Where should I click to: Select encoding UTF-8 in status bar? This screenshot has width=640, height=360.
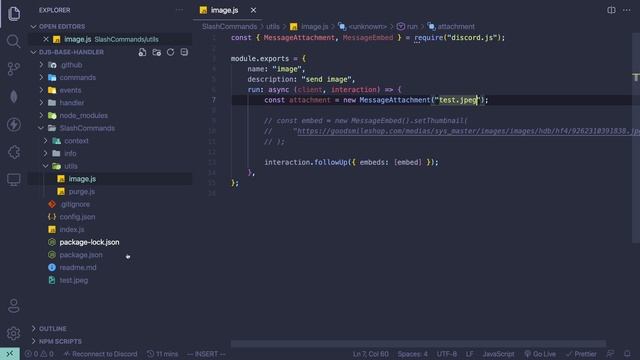447,354
